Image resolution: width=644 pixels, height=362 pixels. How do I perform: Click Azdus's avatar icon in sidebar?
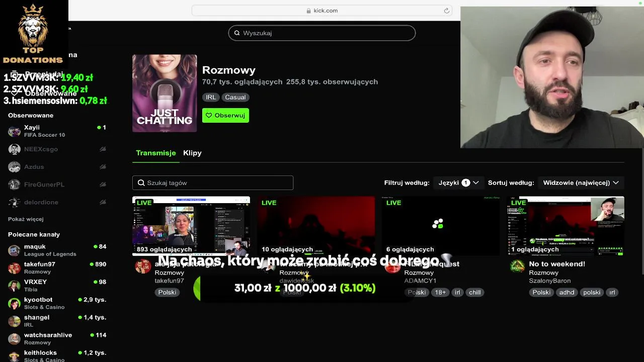pyautogui.click(x=14, y=167)
